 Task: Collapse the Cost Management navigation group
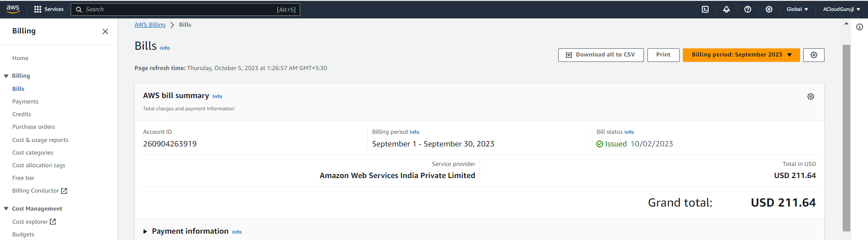point(6,209)
